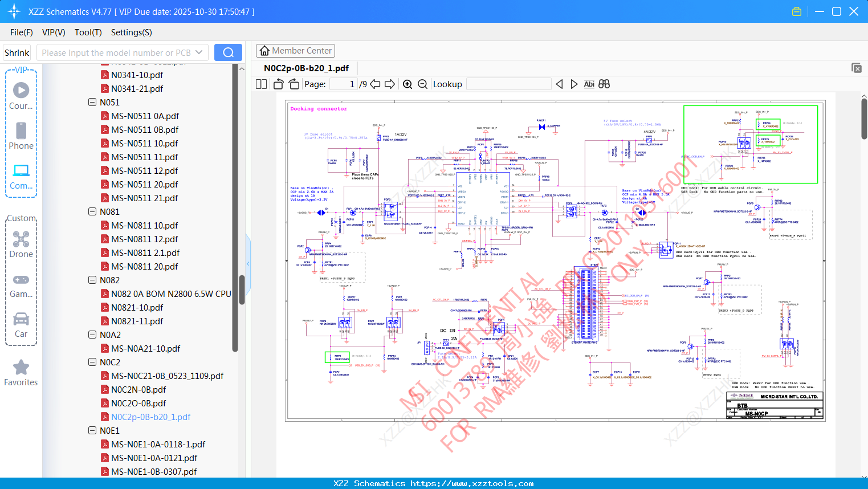This screenshot has height=489, width=868.
Task: Rotate the page clockwise
Action: [294, 84]
